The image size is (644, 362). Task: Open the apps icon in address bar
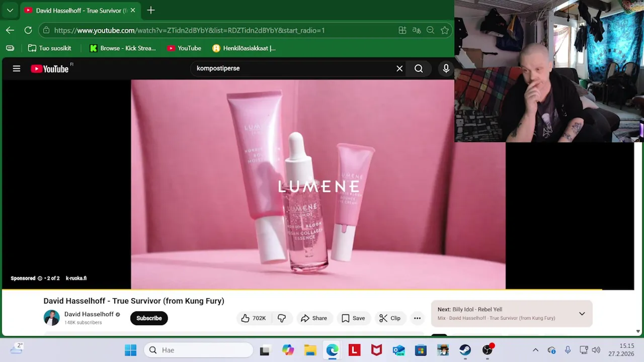403,30
